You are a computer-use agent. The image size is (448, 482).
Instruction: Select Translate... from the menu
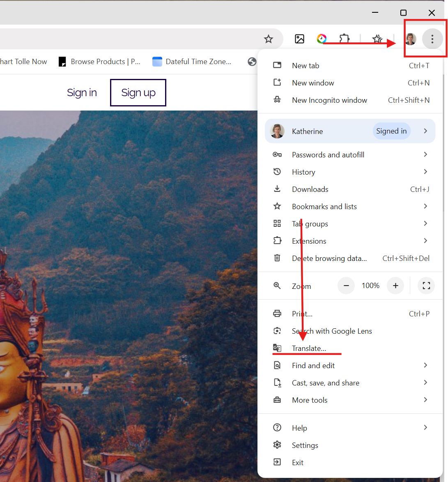pyautogui.click(x=309, y=348)
